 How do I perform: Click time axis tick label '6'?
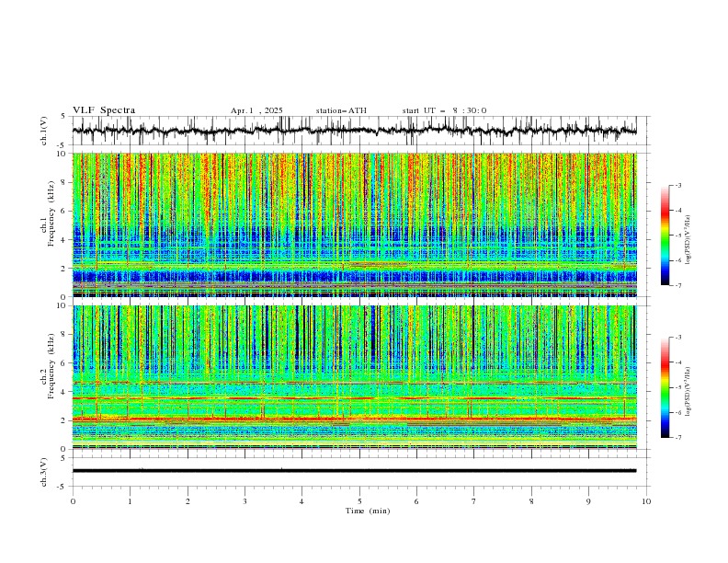pos(416,501)
